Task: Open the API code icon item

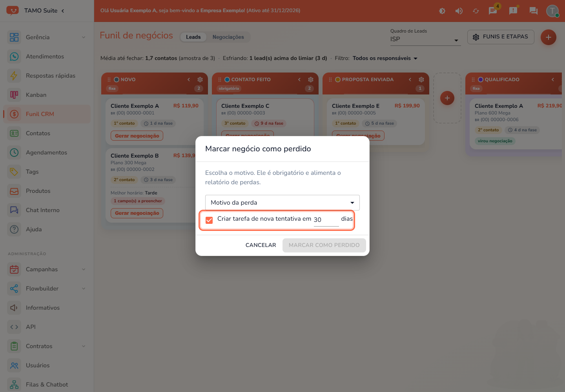Action: 14,327
